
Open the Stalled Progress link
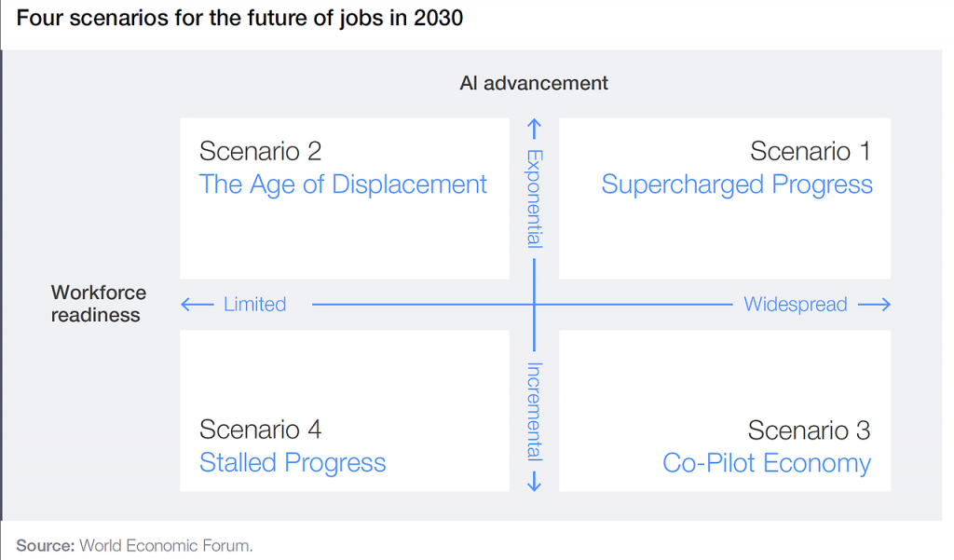pos(293,463)
